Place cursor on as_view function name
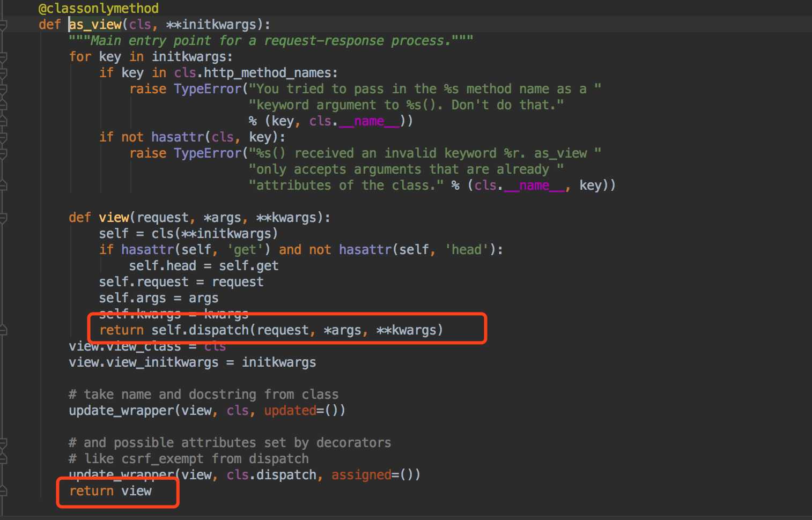Screen dimensions: 812x520 [95, 25]
